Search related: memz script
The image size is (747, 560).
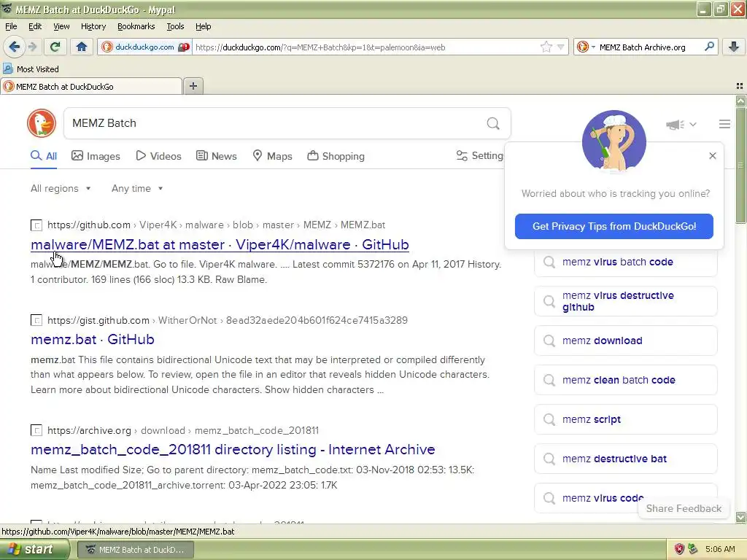point(625,419)
